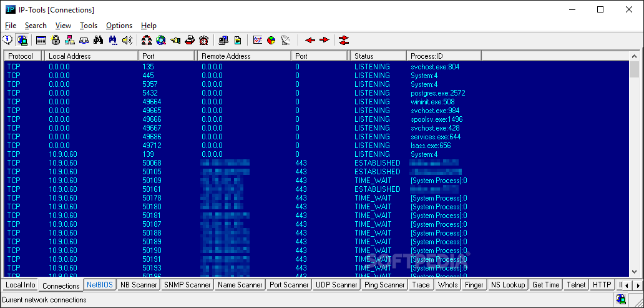Screen dimensions: 644x308
Task: Switch to the Get Time tab
Action: (x=546, y=284)
